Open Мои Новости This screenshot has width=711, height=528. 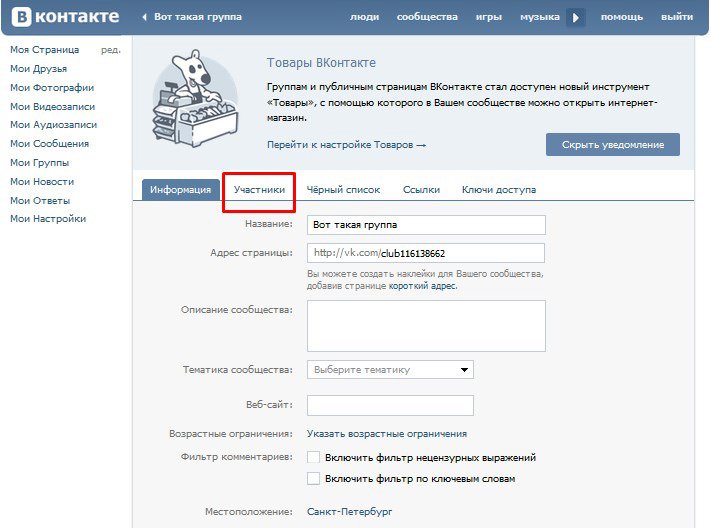tap(42, 182)
